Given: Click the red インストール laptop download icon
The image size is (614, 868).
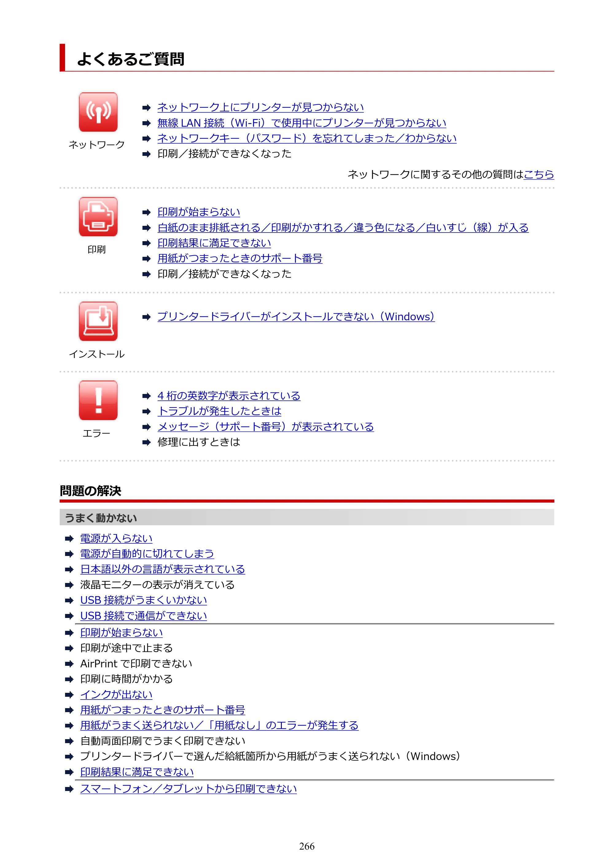Looking at the screenshot, I should click(98, 321).
